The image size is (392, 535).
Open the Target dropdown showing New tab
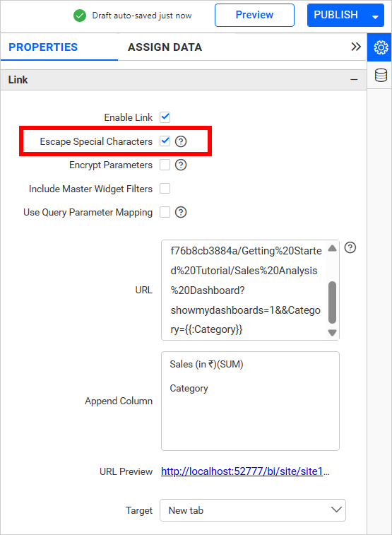point(253,510)
